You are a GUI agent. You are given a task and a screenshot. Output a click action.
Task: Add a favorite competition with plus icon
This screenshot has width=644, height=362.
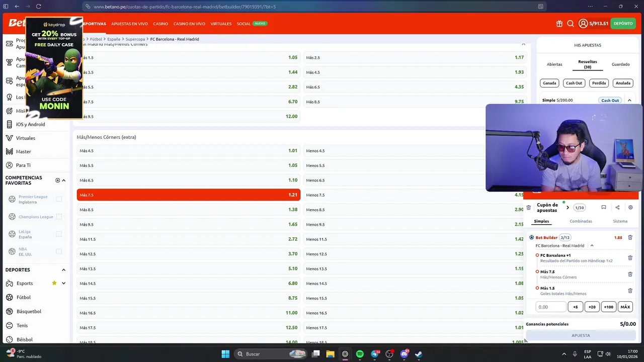57,180
